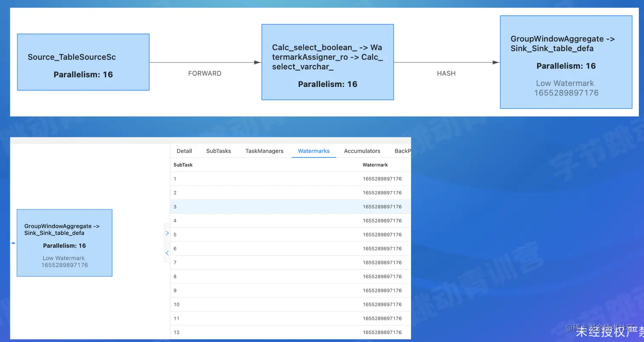Click the watermark value for SubTask 9
The height and width of the screenshot is (342, 644).
tap(382, 290)
